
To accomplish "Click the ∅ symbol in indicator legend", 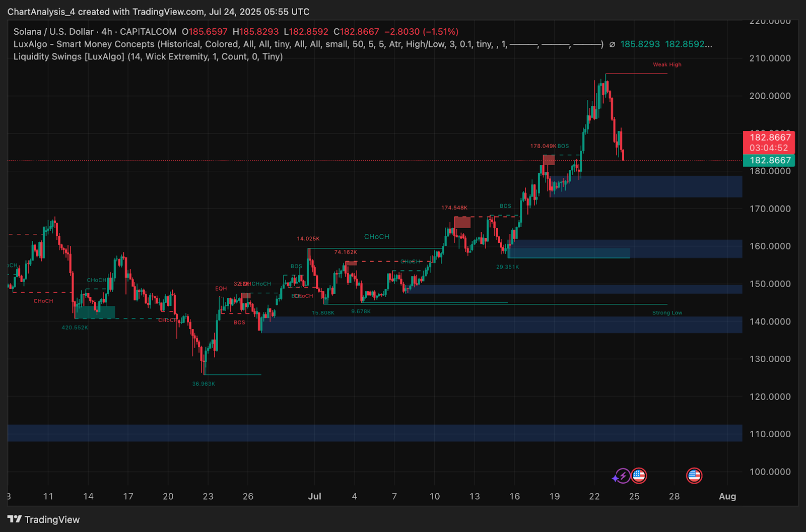I will [612, 44].
